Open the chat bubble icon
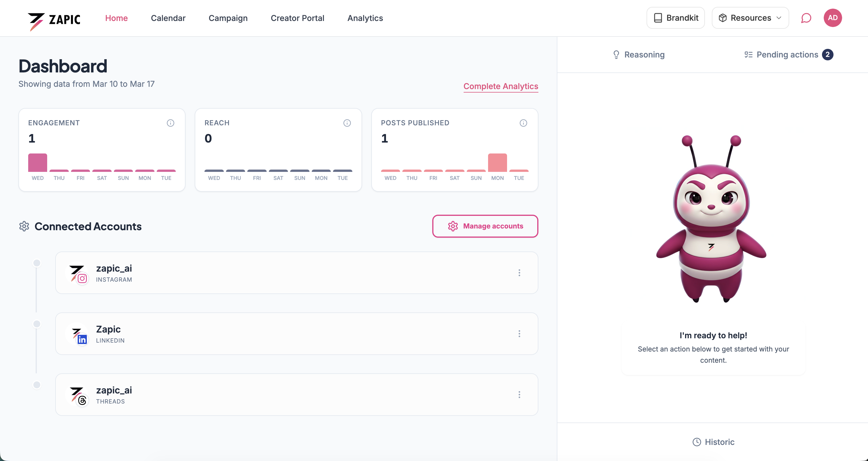The width and height of the screenshot is (868, 461). click(x=806, y=18)
